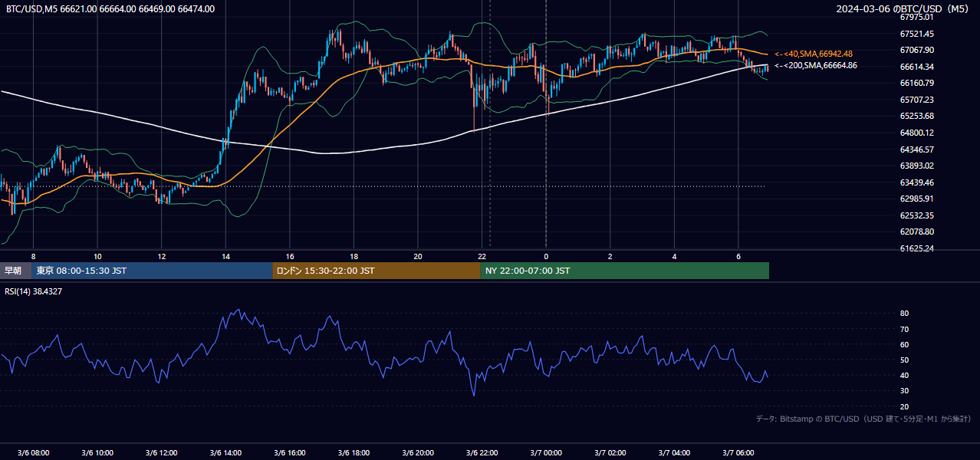The height and width of the screenshot is (460, 980).
Task: Click the BTC/USD,M5 OHLC header text
Action: [110, 8]
